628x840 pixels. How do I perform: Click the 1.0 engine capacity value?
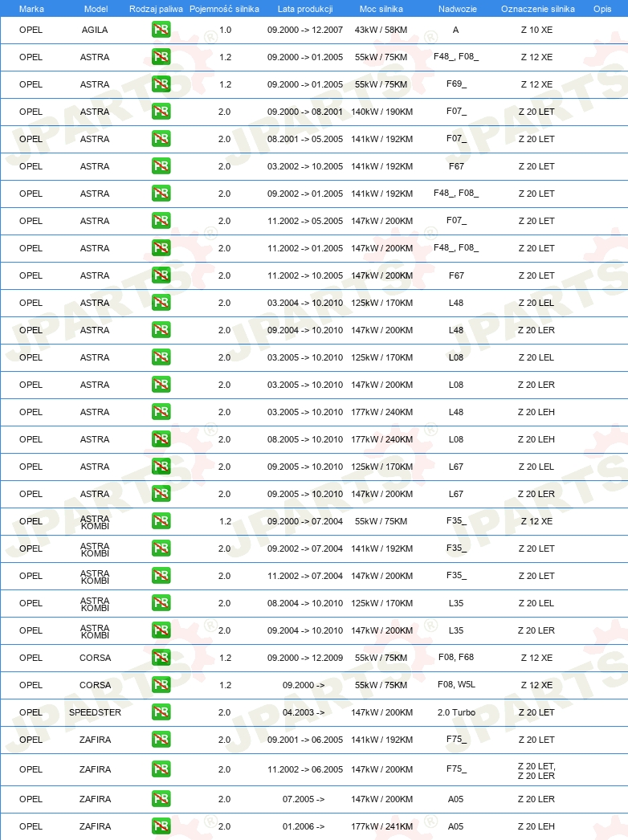click(225, 30)
